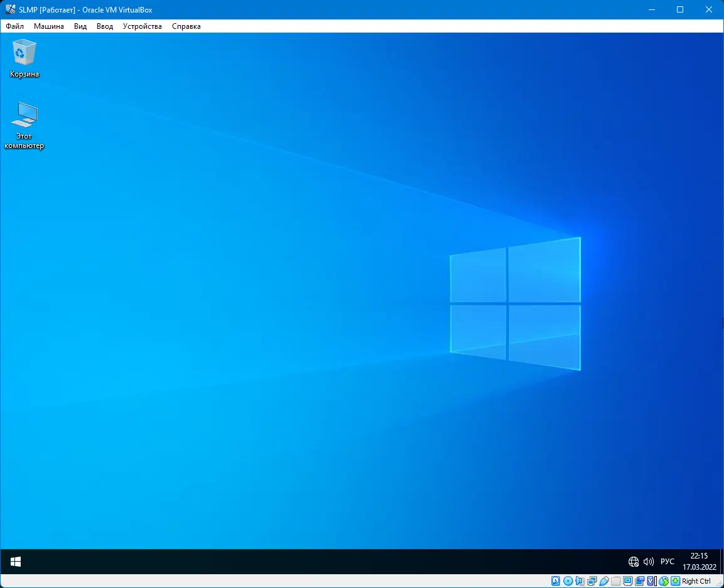Image resolution: width=724 pixels, height=588 pixels.
Task: Click the shared folders indicator
Action: tap(615, 581)
